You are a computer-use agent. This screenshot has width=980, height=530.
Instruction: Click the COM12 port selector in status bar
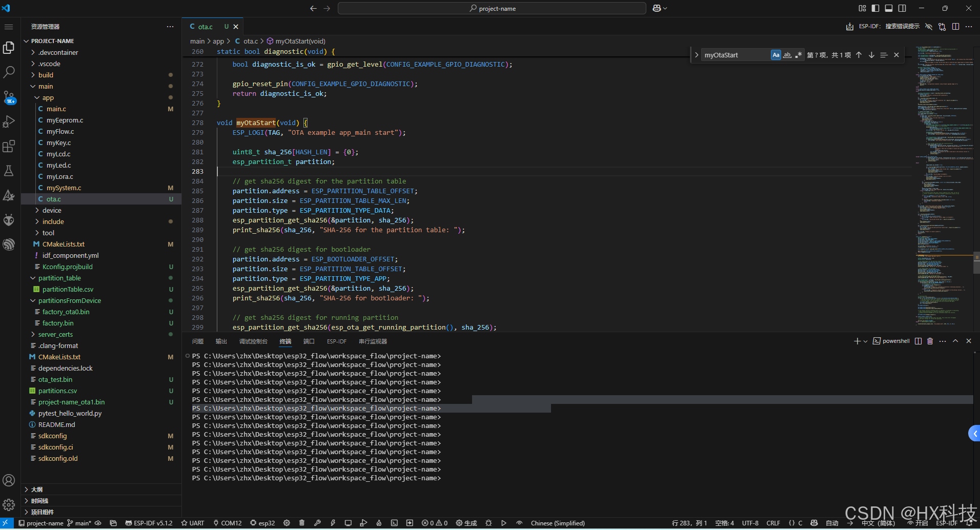[228, 523]
